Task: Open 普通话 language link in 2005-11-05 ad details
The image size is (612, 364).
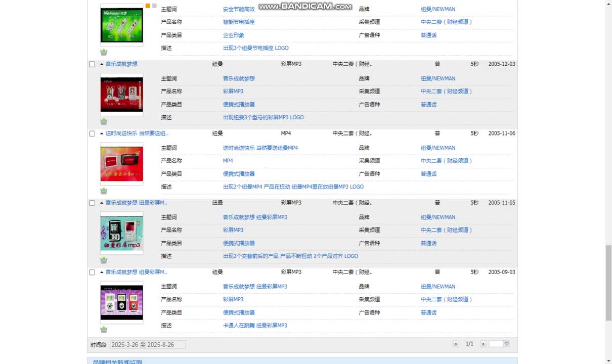Action: 428,243
